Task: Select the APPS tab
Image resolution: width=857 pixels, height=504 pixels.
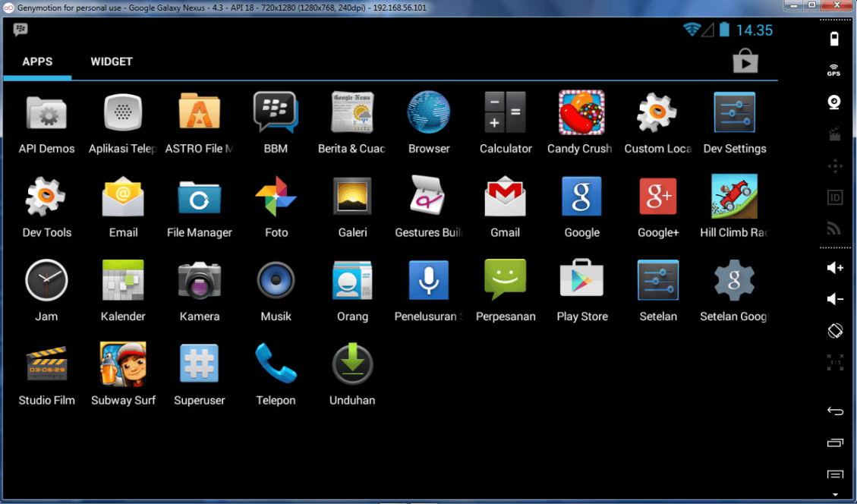Action: click(x=37, y=61)
